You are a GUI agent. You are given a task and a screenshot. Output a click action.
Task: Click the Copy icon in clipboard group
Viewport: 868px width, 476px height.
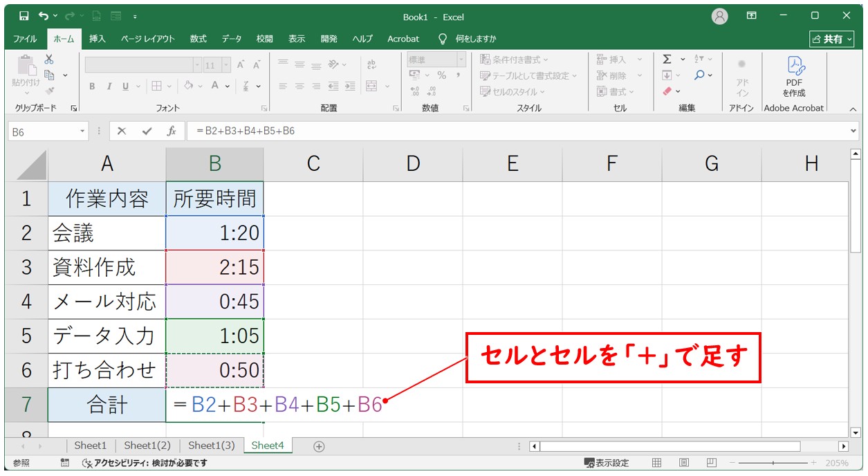click(49, 75)
